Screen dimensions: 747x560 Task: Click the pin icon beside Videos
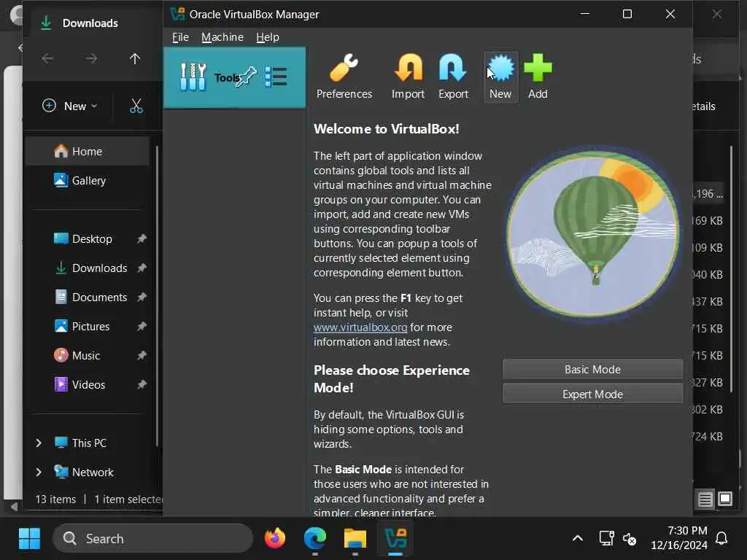(x=142, y=385)
